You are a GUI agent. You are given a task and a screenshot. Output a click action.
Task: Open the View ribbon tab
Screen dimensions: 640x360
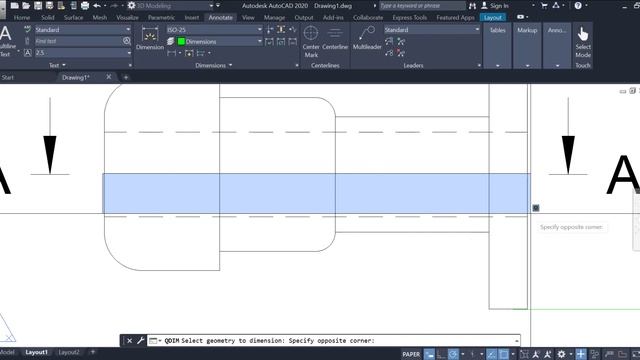click(248, 18)
